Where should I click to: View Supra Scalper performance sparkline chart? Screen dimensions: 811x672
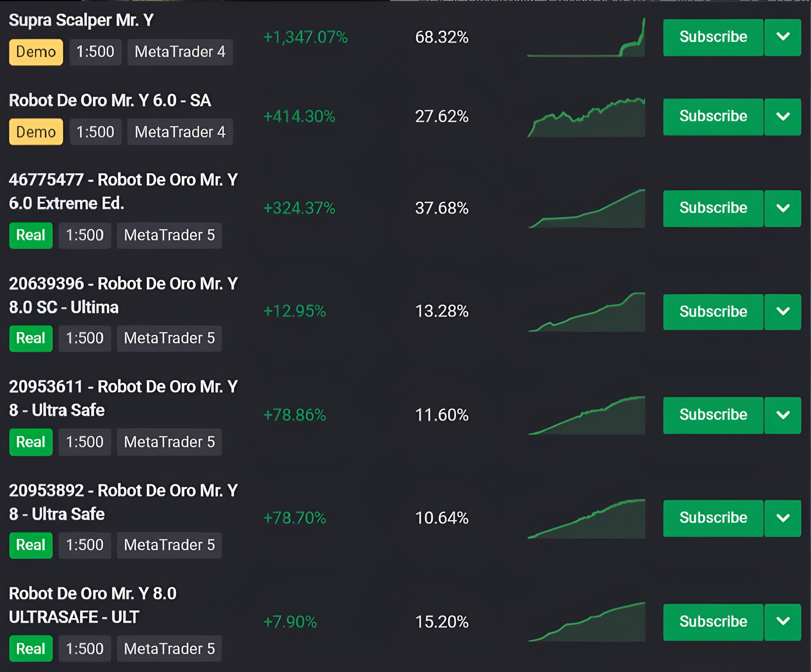pyautogui.click(x=586, y=37)
